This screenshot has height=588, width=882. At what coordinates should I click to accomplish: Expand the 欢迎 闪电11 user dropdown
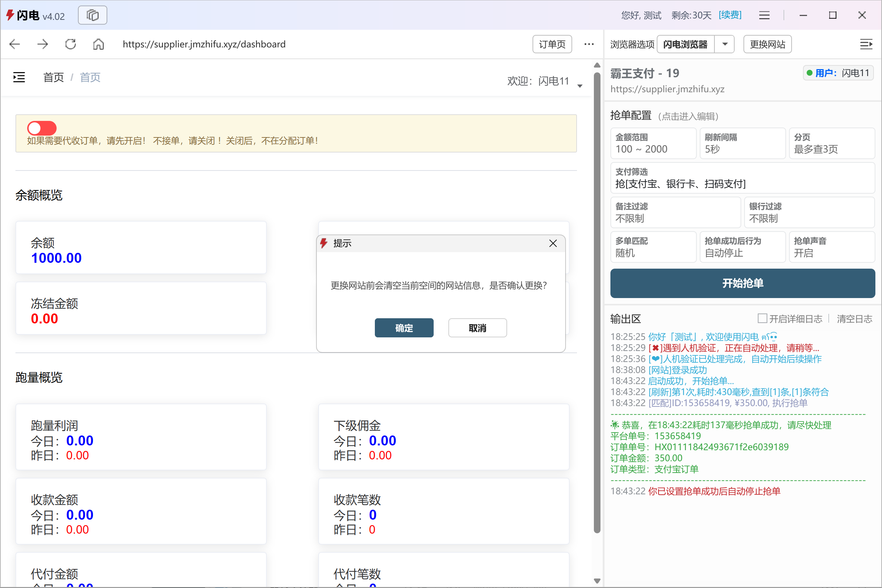click(x=580, y=85)
